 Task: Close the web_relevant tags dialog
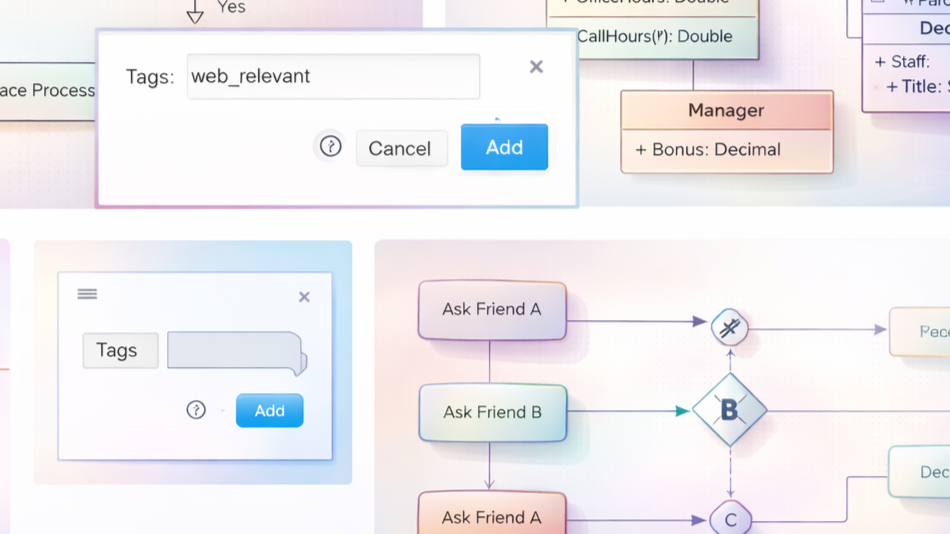click(536, 67)
